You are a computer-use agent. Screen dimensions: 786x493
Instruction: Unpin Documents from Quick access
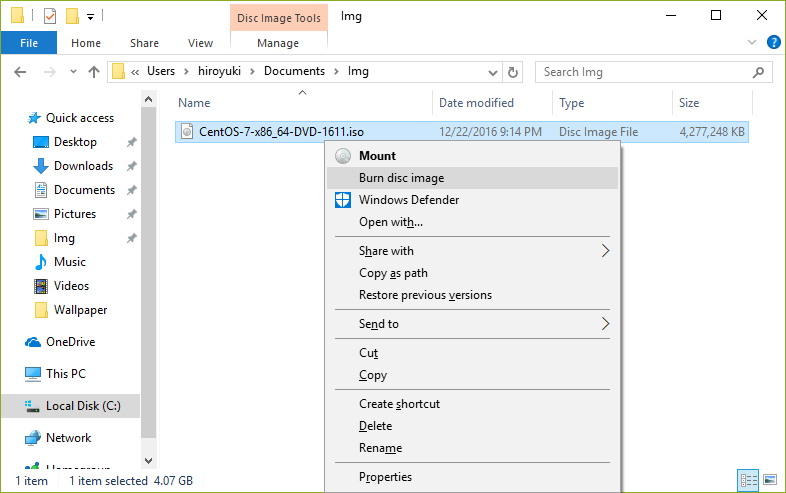(x=132, y=190)
